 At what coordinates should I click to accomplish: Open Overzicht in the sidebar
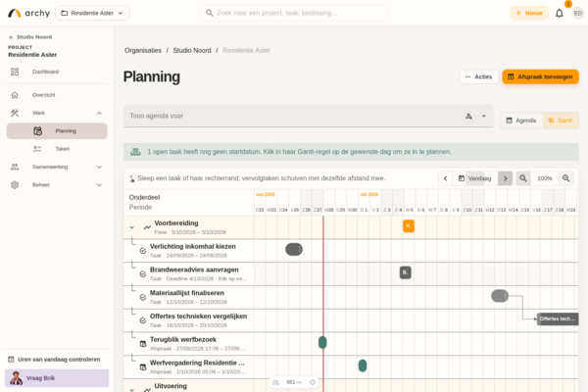[x=57, y=95]
